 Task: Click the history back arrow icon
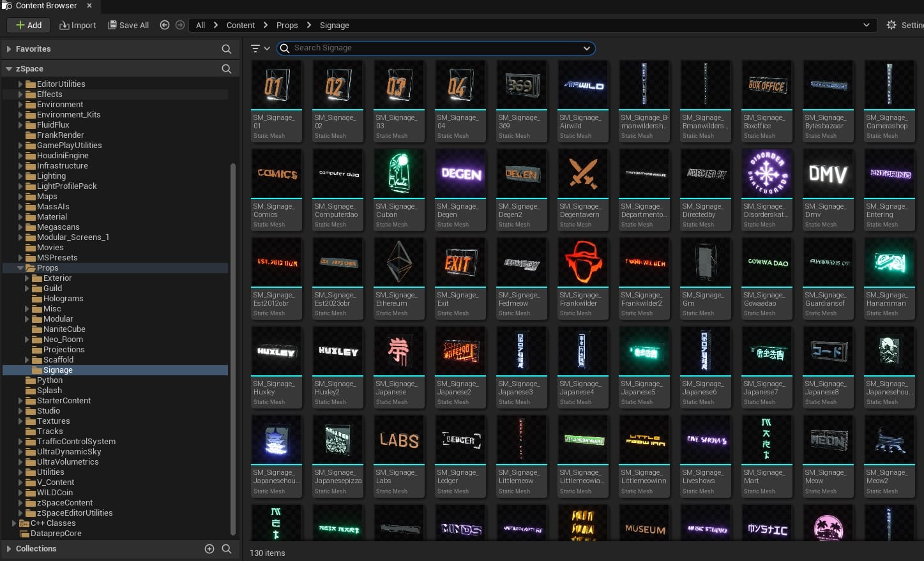[x=165, y=25]
